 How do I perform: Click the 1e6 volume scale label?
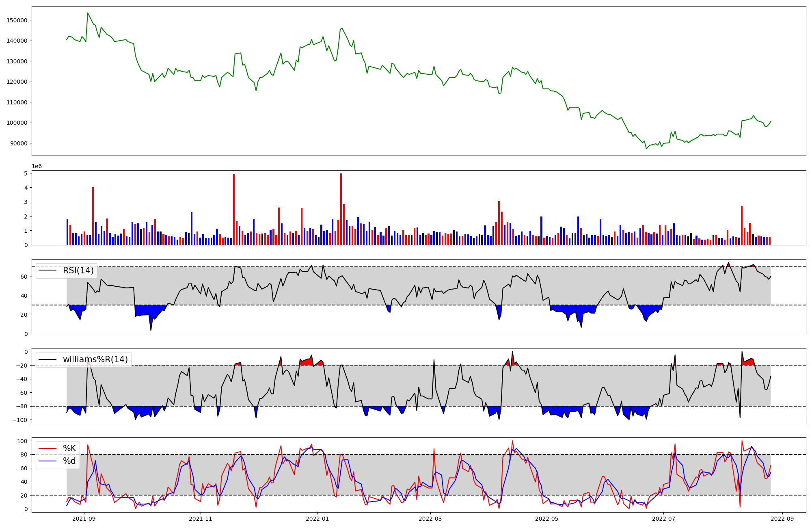(37, 167)
